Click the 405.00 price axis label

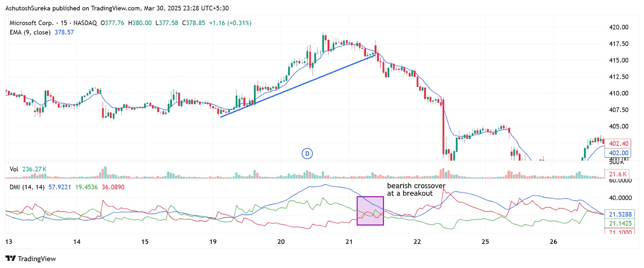coord(619,126)
